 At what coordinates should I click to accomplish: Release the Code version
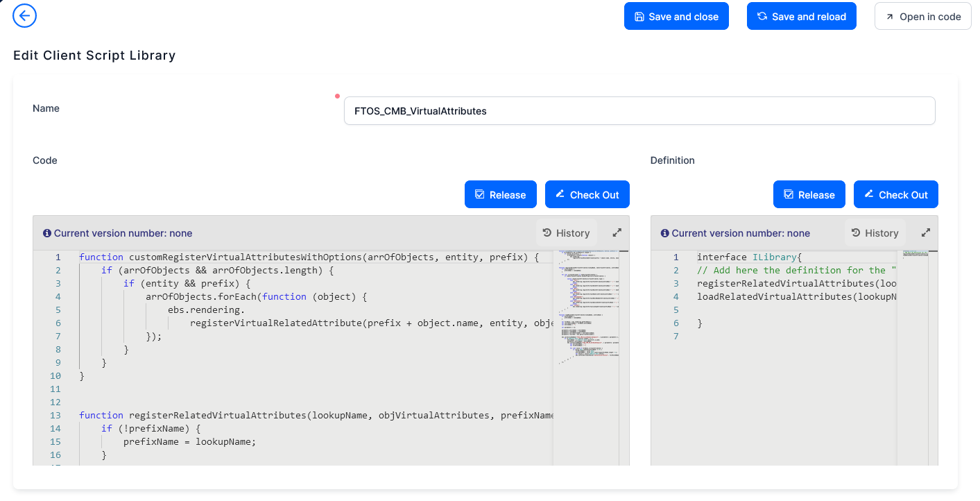(x=500, y=194)
